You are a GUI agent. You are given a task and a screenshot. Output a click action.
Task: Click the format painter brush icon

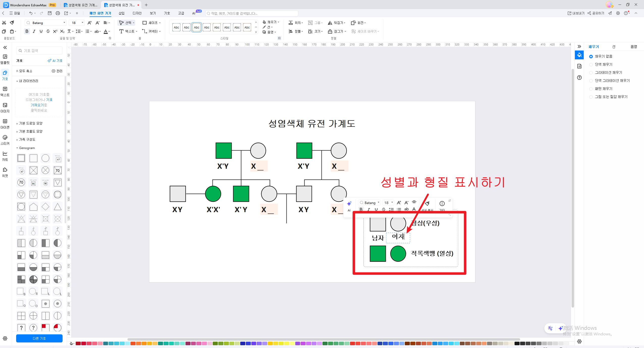(12, 23)
